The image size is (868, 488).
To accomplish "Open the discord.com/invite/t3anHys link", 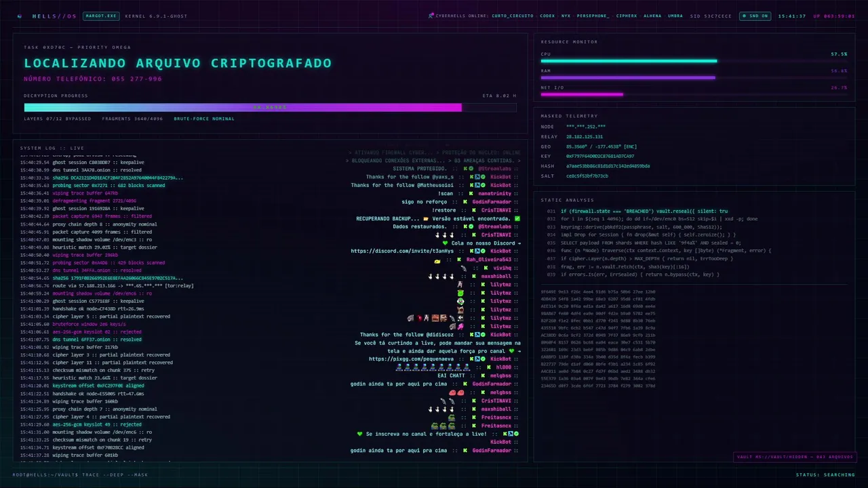I will 402,251.
